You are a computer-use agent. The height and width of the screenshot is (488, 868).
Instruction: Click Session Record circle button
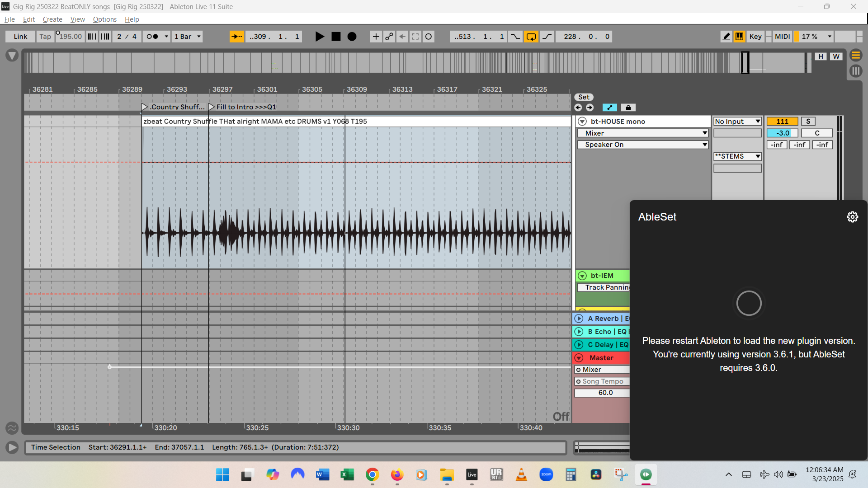429,37
